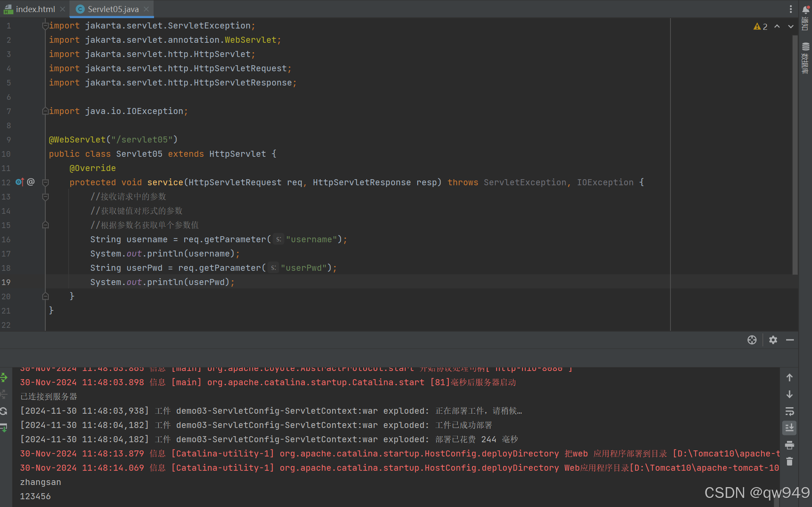Print the console output
Screen dimensions: 812x507
pyautogui.click(x=790, y=445)
